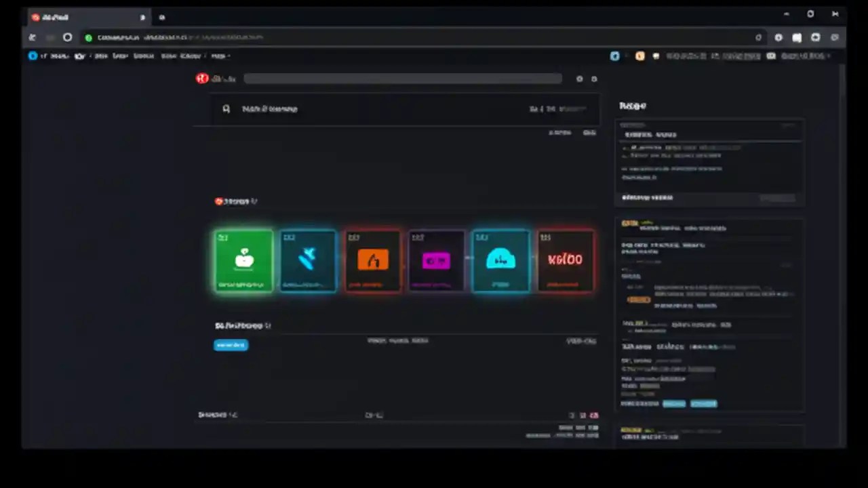The width and height of the screenshot is (868, 488).
Task: Select the magnifying glass search icon
Action: (x=226, y=108)
